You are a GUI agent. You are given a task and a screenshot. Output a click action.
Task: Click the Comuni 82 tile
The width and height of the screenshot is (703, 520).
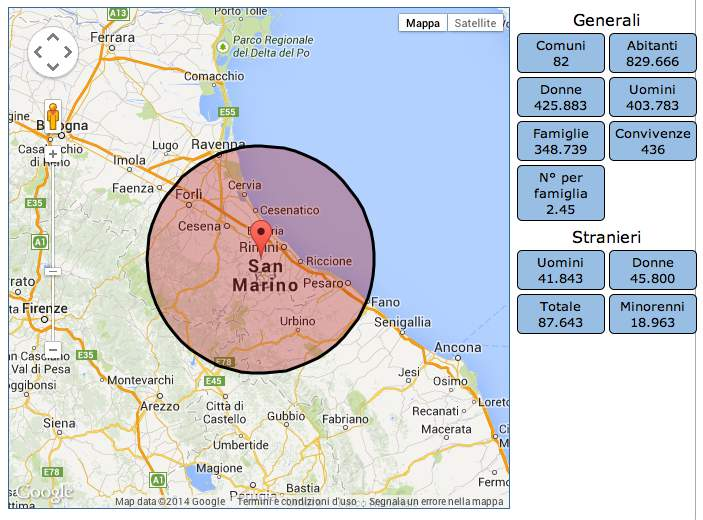561,53
